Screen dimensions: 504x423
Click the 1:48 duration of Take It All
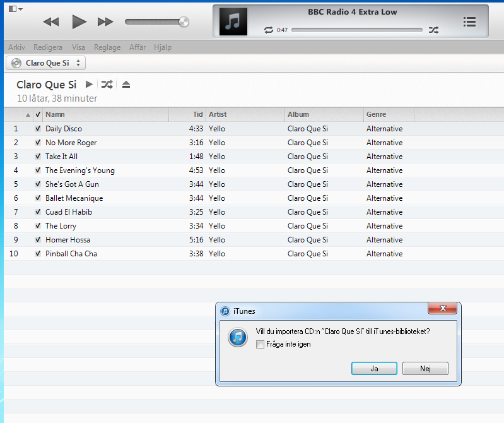196,157
